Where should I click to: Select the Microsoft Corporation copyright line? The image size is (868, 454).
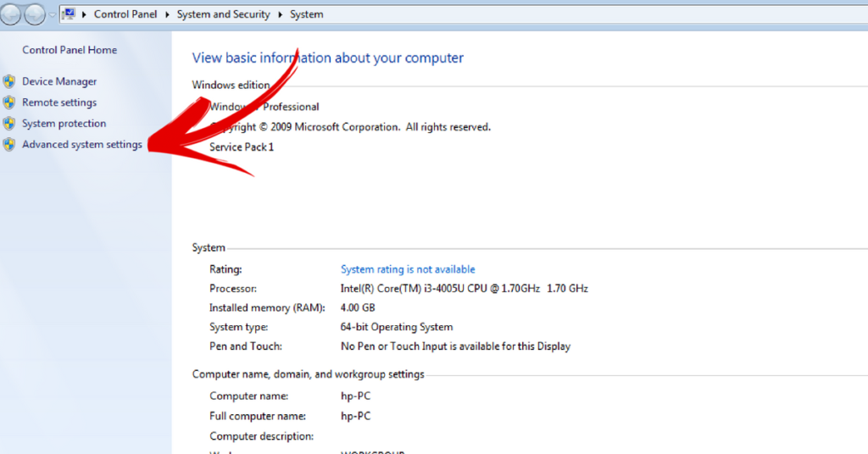point(350,127)
